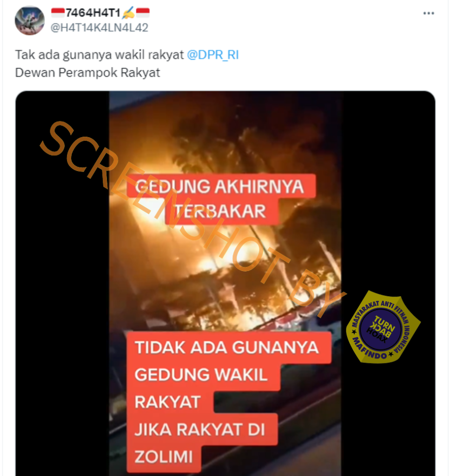The image size is (459, 476).
Task: Click the 'TERBAKAR' red caption label
Action: coord(221,212)
